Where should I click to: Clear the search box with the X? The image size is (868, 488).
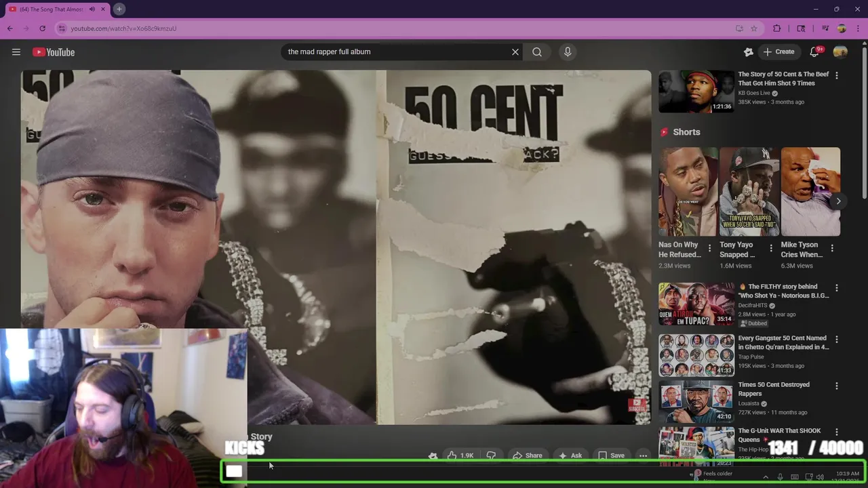[515, 52]
